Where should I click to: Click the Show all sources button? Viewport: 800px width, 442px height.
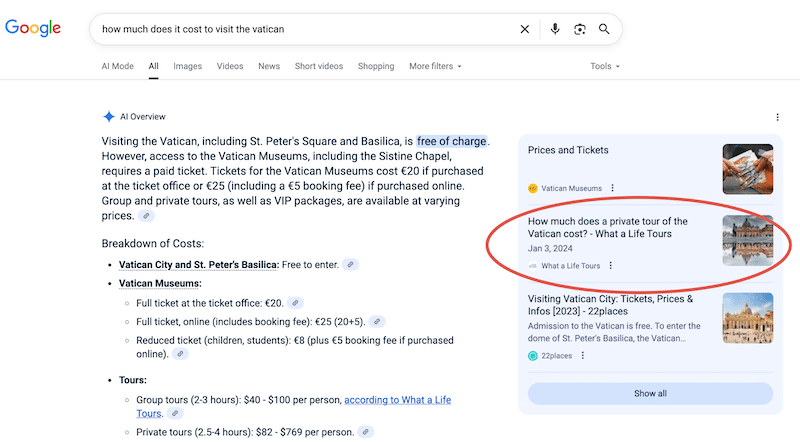pyautogui.click(x=650, y=394)
